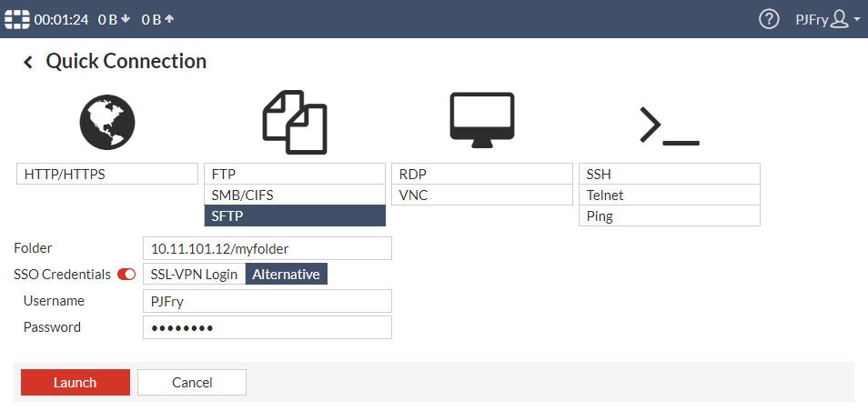Click the Fortinet logo icon

17,19
